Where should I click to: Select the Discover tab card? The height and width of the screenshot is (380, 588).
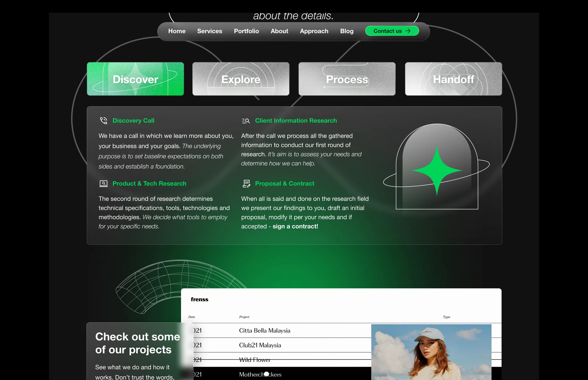coord(135,79)
